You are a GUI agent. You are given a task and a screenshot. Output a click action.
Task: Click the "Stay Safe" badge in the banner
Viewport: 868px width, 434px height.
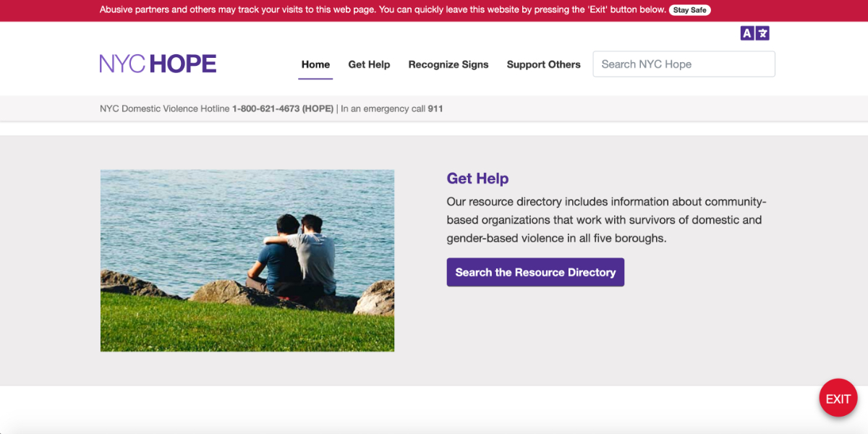(x=689, y=9)
